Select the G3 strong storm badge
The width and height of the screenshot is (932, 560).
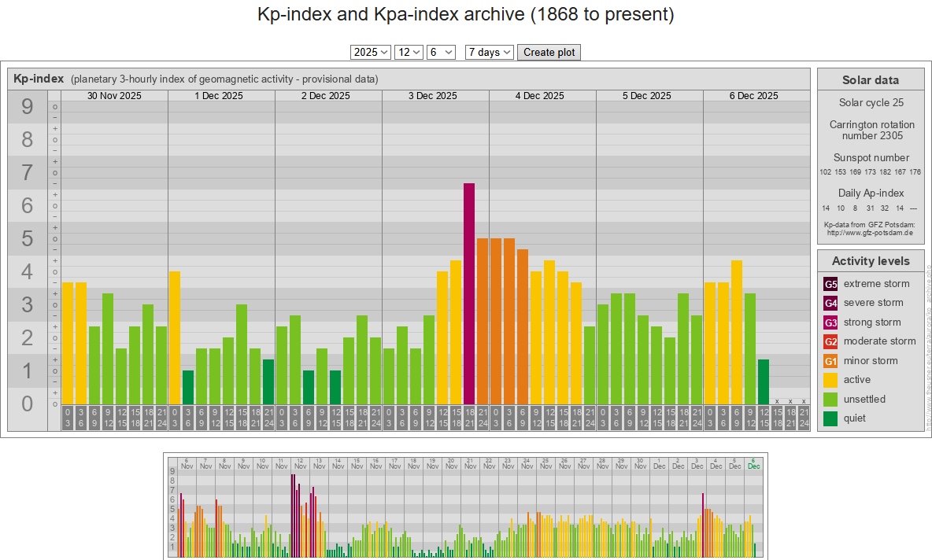coord(830,322)
